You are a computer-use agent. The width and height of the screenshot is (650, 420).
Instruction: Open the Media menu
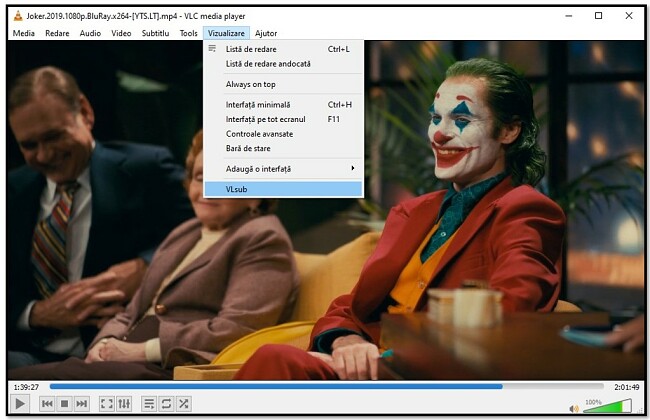(x=24, y=33)
